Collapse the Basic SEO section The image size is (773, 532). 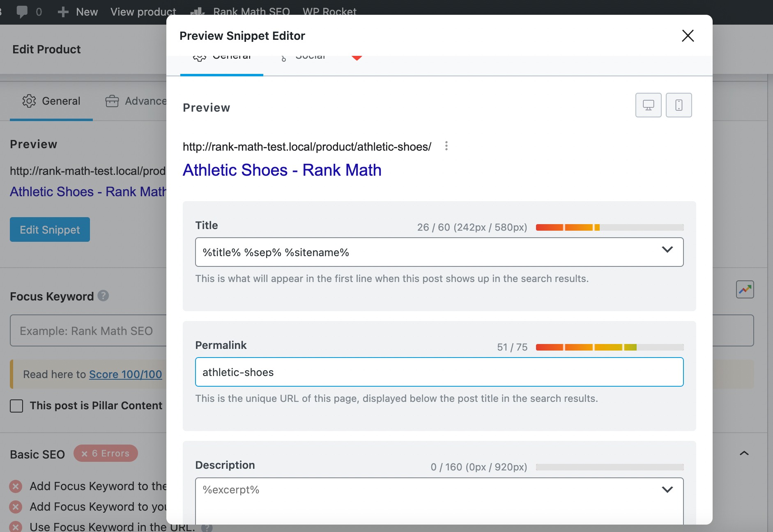[x=744, y=453]
